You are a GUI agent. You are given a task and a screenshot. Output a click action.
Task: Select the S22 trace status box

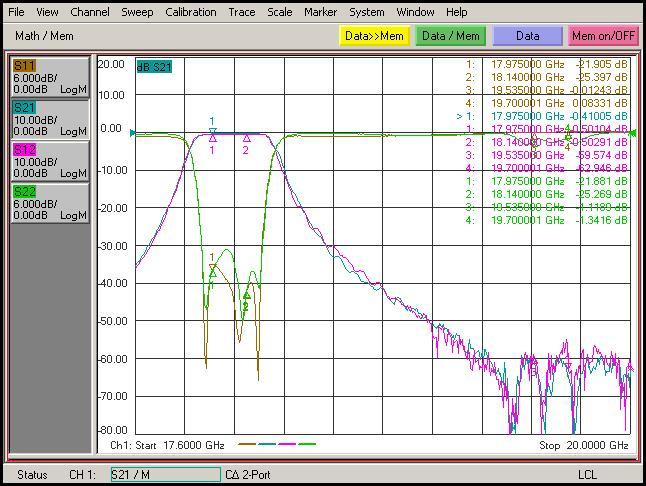tap(50, 203)
